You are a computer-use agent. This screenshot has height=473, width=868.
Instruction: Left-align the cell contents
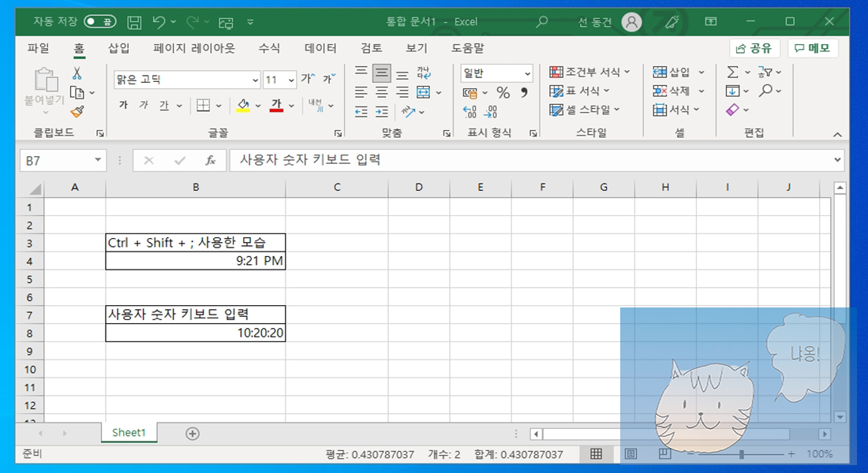(x=361, y=91)
